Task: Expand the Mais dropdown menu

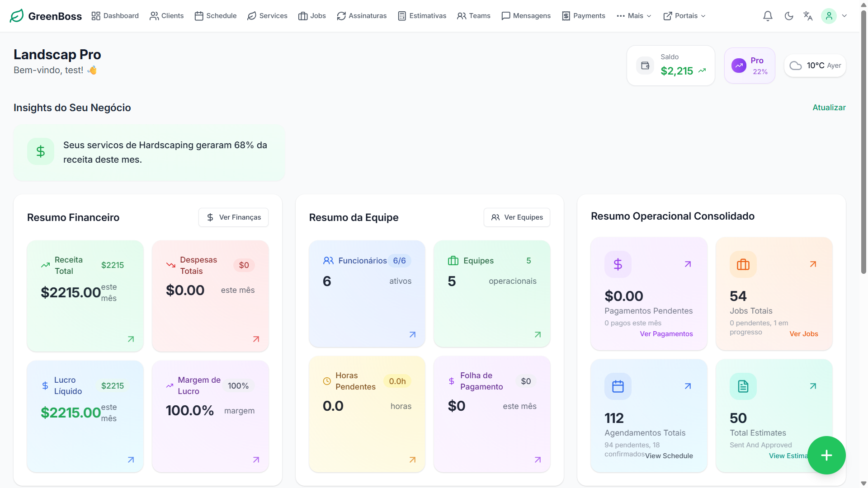Action: pyautogui.click(x=634, y=15)
